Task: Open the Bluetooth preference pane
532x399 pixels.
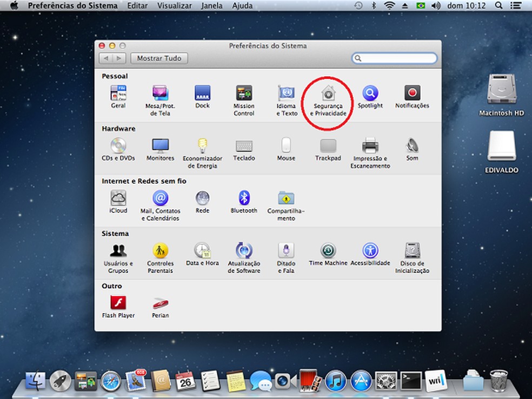Action: click(x=244, y=202)
